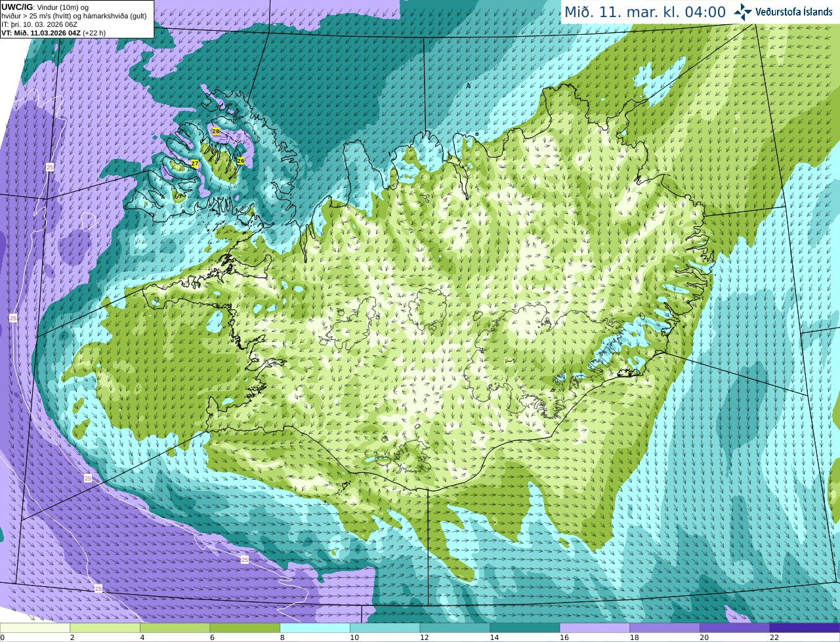Click the legend scale value 14
The width and height of the screenshot is (840, 642).
click(x=494, y=637)
